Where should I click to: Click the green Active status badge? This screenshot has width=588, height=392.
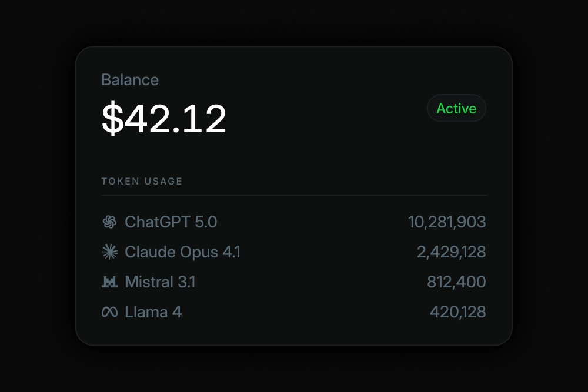coord(456,109)
